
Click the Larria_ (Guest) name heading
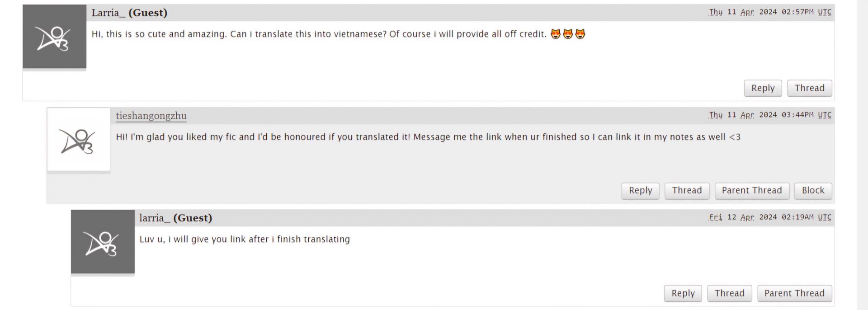[x=129, y=13]
